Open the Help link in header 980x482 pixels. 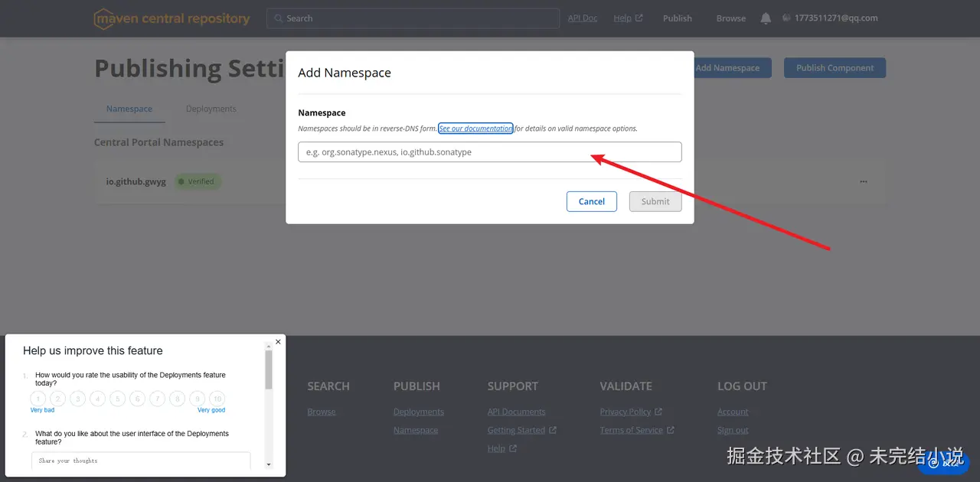pos(628,18)
